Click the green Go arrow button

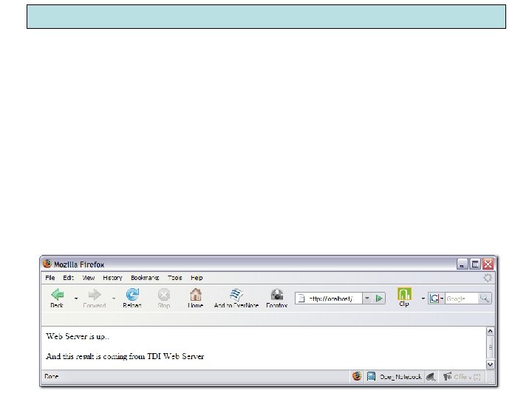(379, 299)
